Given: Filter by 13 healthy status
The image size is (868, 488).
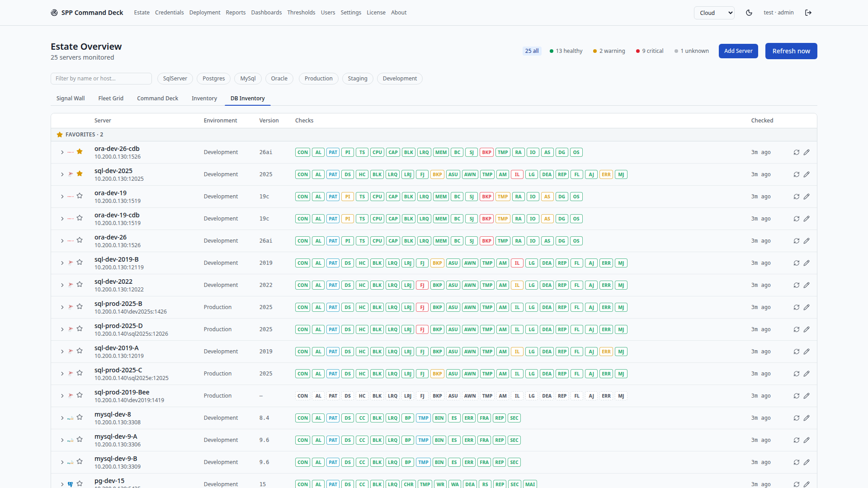Looking at the screenshot, I should 566,51.
